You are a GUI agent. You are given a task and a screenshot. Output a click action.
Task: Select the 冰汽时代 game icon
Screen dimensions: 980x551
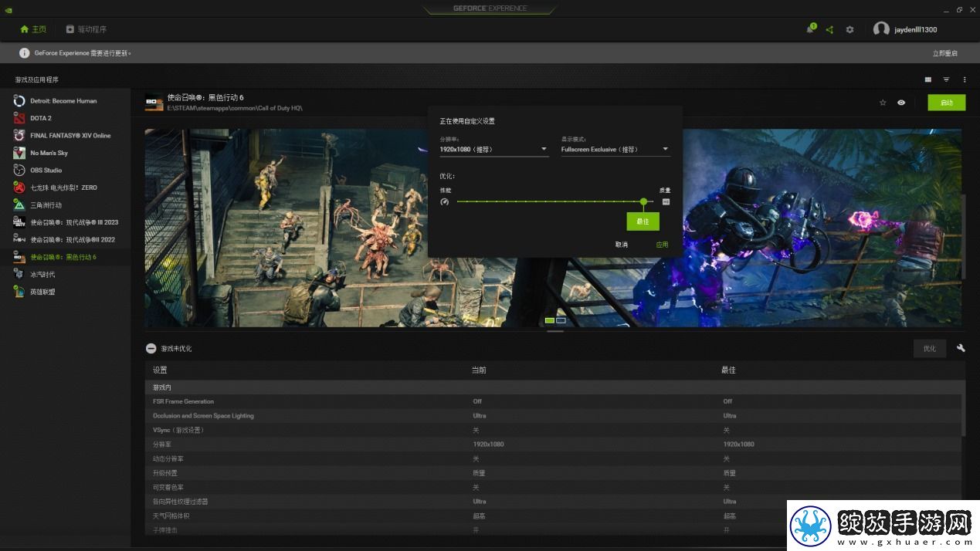click(x=20, y=275)
